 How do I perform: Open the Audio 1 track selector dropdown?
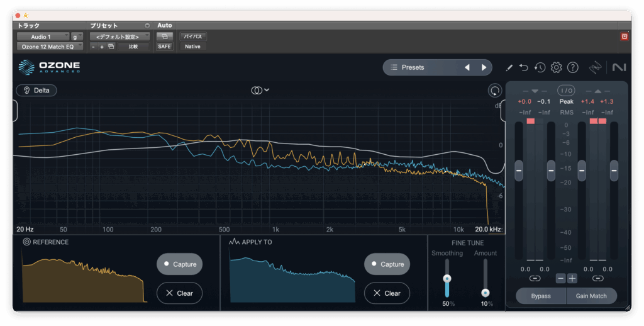pos(43,37)
